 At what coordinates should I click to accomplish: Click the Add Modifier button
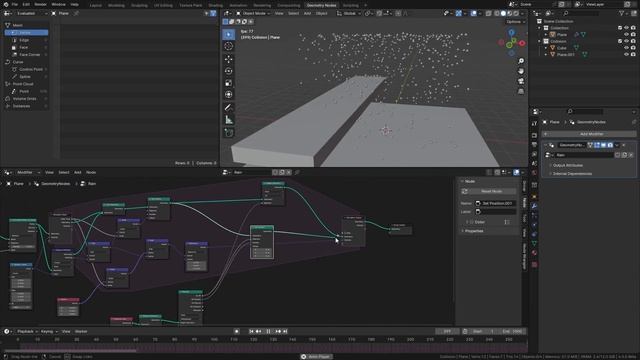pyautogui.click(x=589, y=134)
